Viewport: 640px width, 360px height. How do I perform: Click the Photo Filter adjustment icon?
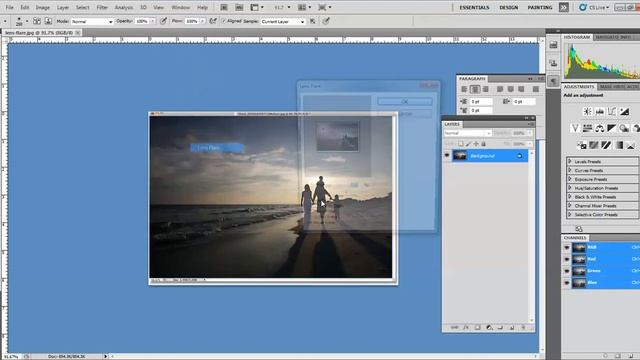624,128
